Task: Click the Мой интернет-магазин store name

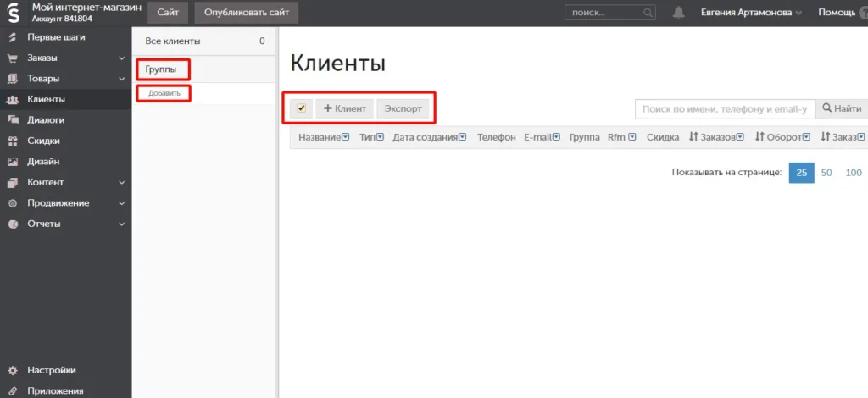Action: point(87,8)
